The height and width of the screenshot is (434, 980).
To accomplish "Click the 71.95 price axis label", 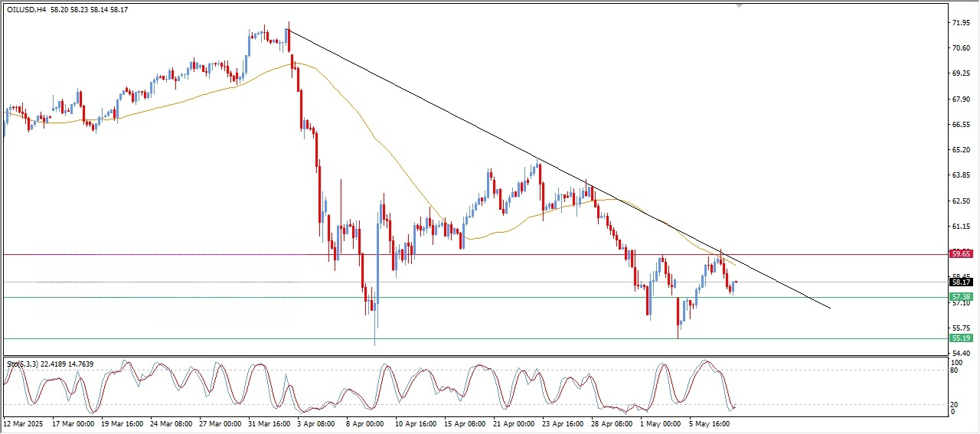I will click(962, 23).
